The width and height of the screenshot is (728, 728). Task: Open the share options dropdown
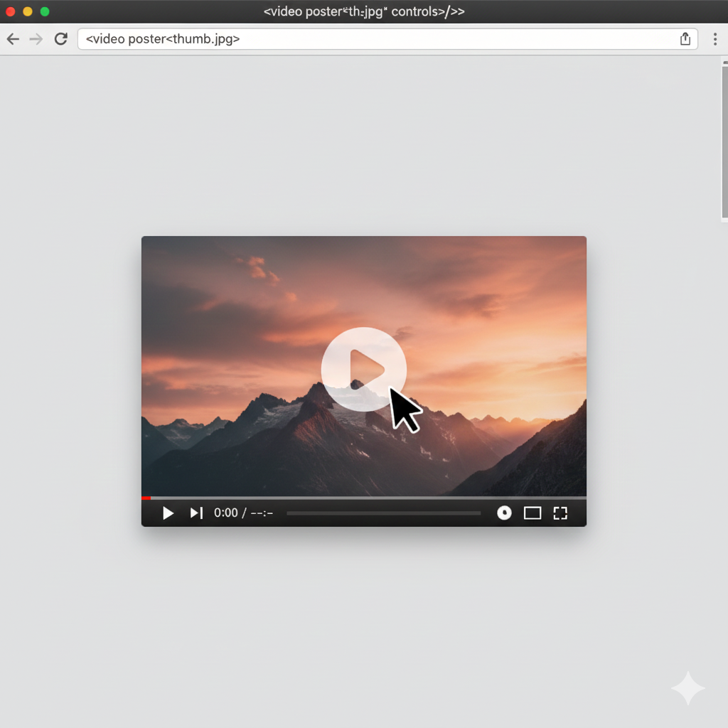685,40
